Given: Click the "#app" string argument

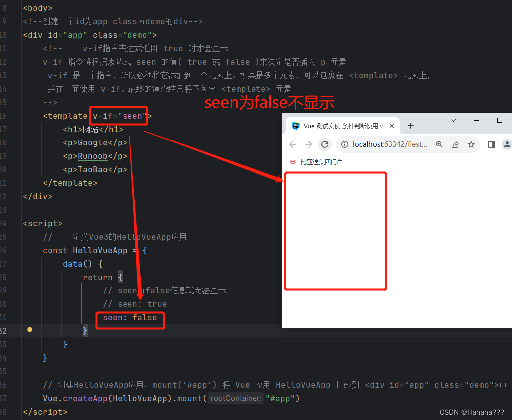Looking at the screenshot, I should [280, 398].
